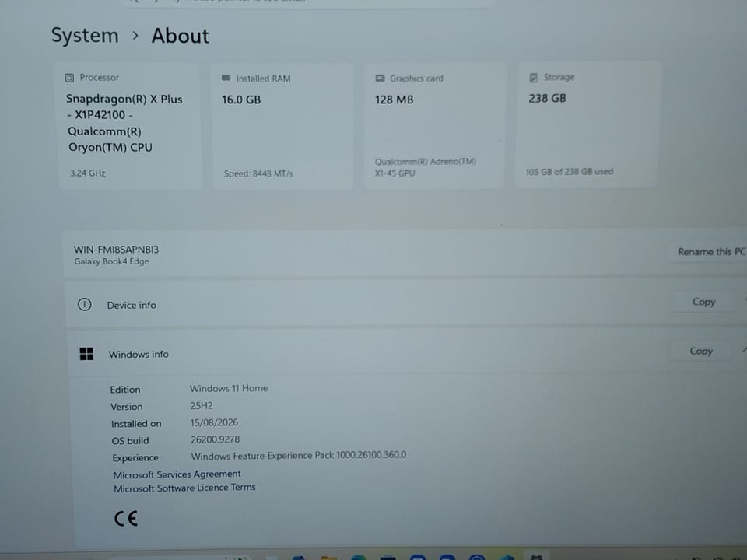Go back to System in the breadcrumb

[x=85, y=36]
